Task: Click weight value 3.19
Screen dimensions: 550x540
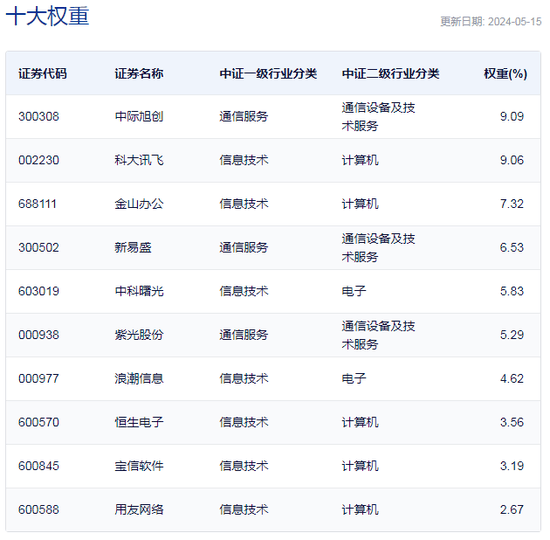Action: click(x=512, y=466)
